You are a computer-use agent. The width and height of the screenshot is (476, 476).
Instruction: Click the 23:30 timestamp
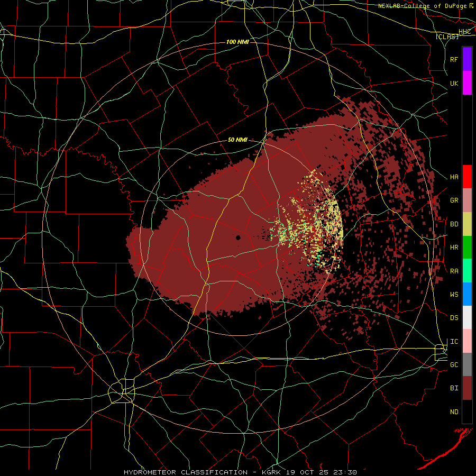tap(344, 472)
